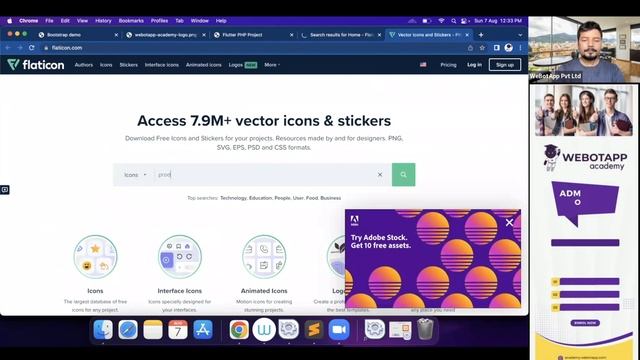Open Safari from the dock
The image size is (640, 360).
point(128,329)
